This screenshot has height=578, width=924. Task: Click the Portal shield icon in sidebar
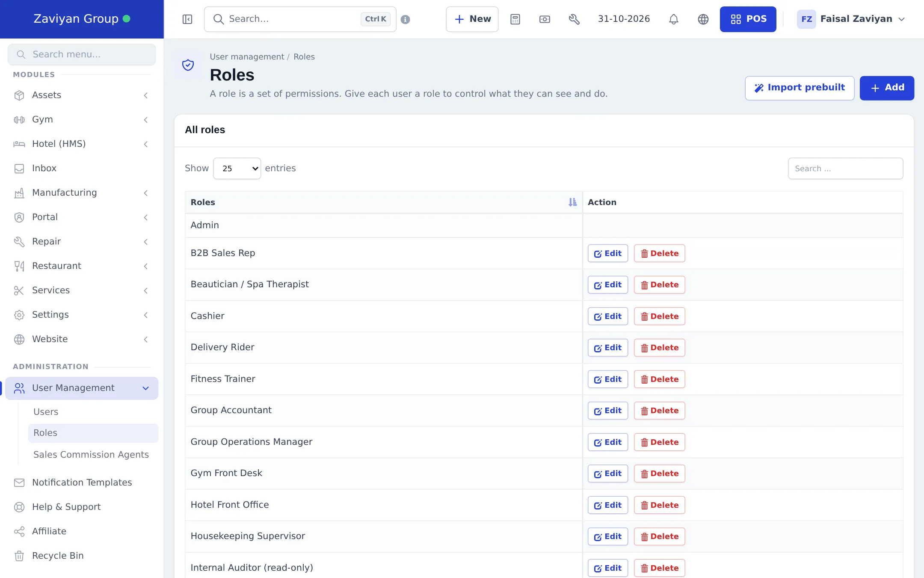(19, 217)
